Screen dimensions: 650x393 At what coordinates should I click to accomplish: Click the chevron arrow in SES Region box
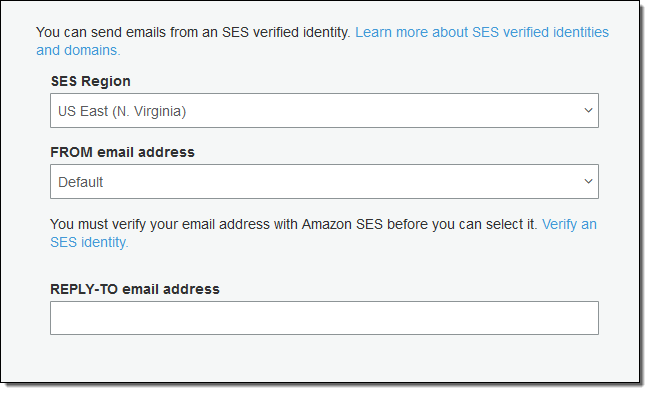coord(588,111)
